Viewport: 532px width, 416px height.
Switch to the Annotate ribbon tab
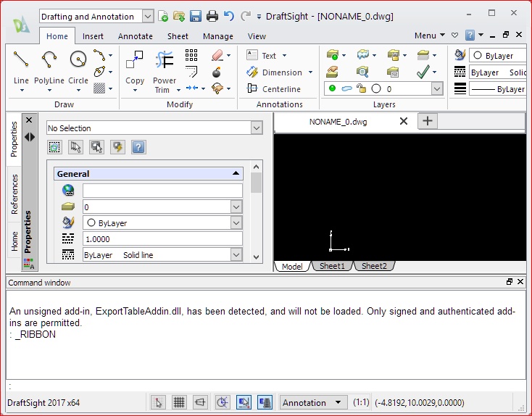(x=135, y=36)
